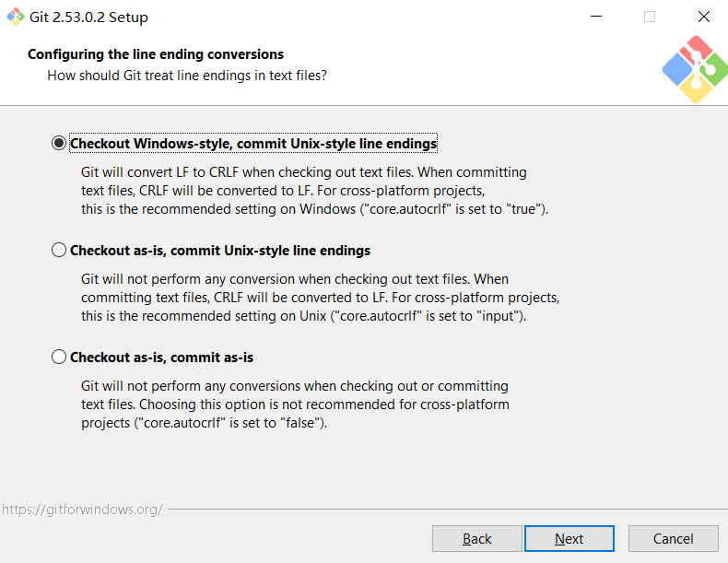Select Checkout Windows-style, commit Unix-style option

(60, 144)
